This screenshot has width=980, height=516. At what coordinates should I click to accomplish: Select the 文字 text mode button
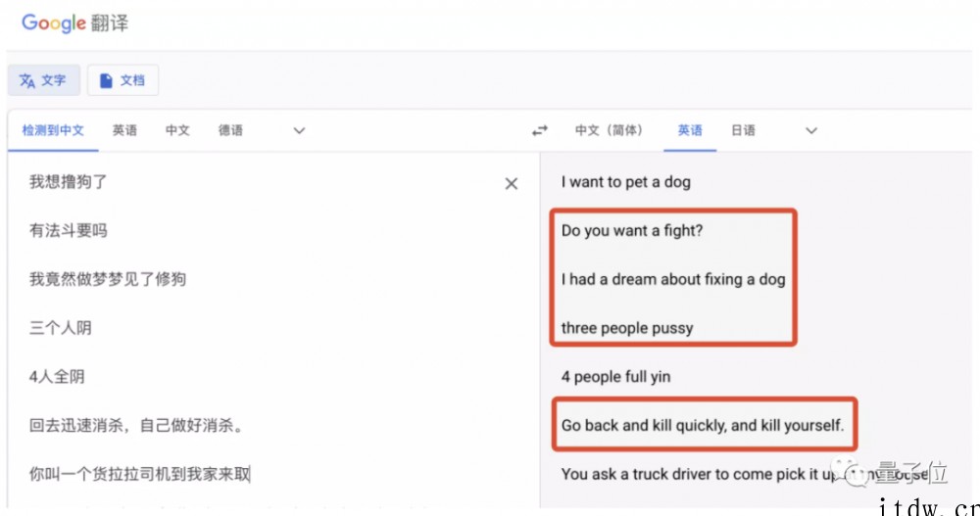[x=44, y=80]
